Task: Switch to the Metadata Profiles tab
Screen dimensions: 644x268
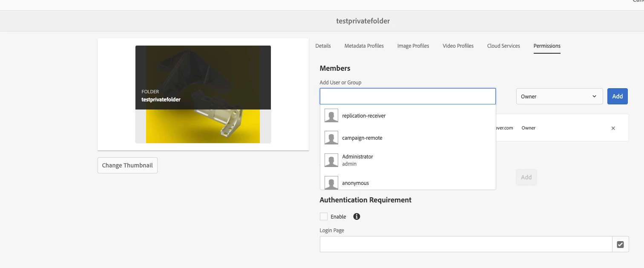Action: click(364, 46)
